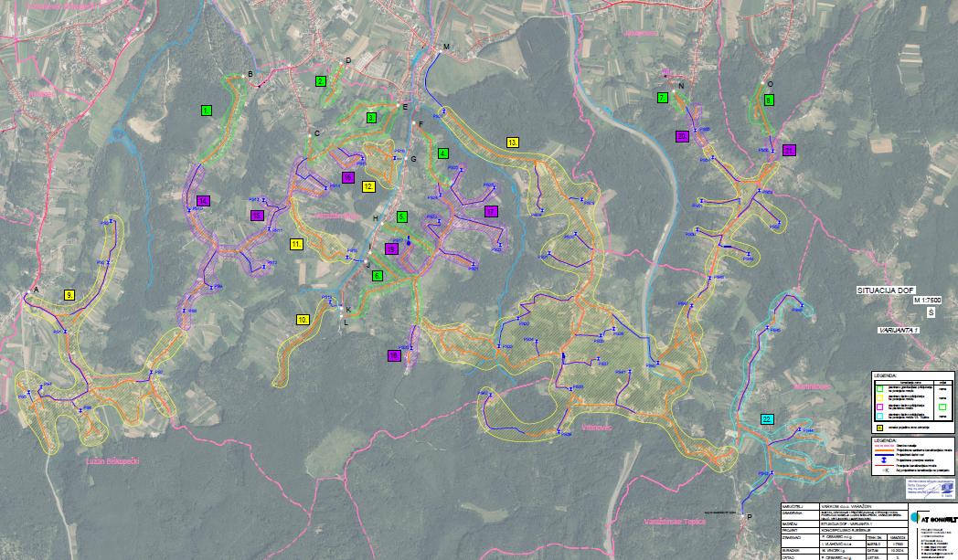The width and height of the screenshot is (958, 560).
Task: Select green zone marker 2
Action: pyautogui.click(x=321, y=81)
